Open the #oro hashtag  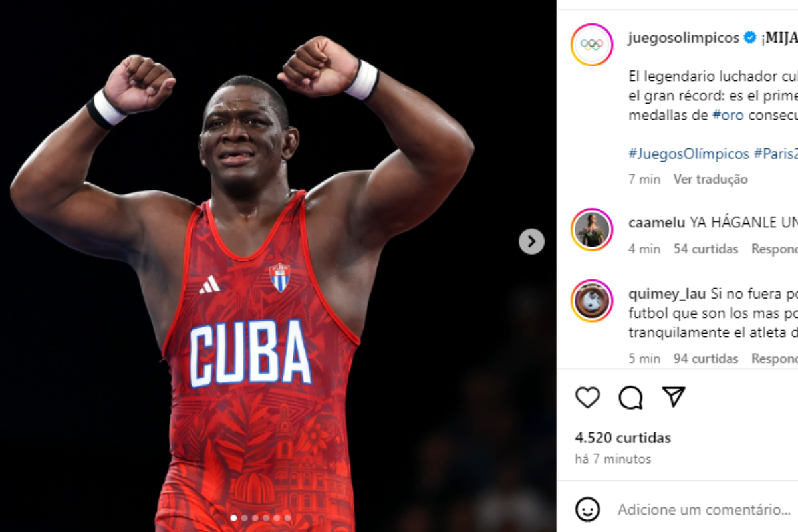tap(729, 114)
